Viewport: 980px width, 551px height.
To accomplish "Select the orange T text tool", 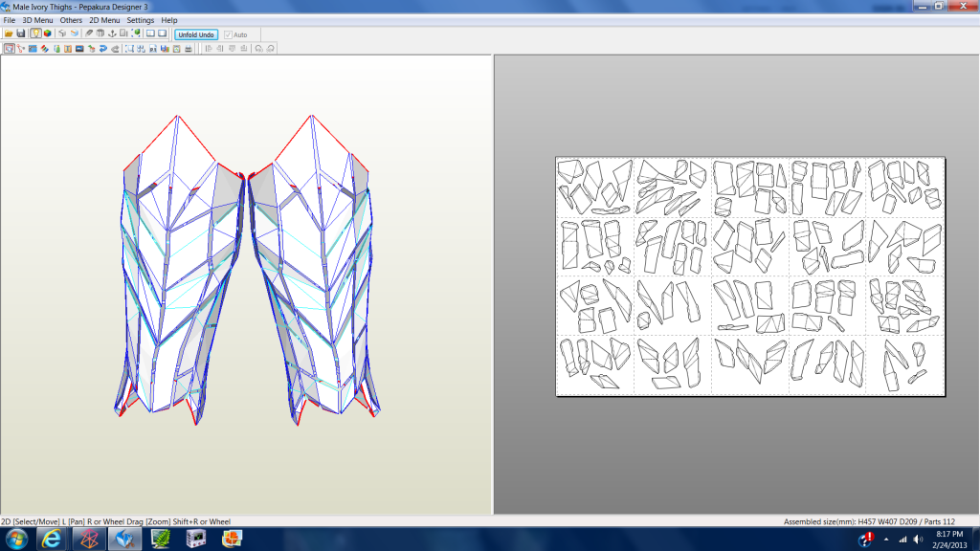I will [68, 48].
